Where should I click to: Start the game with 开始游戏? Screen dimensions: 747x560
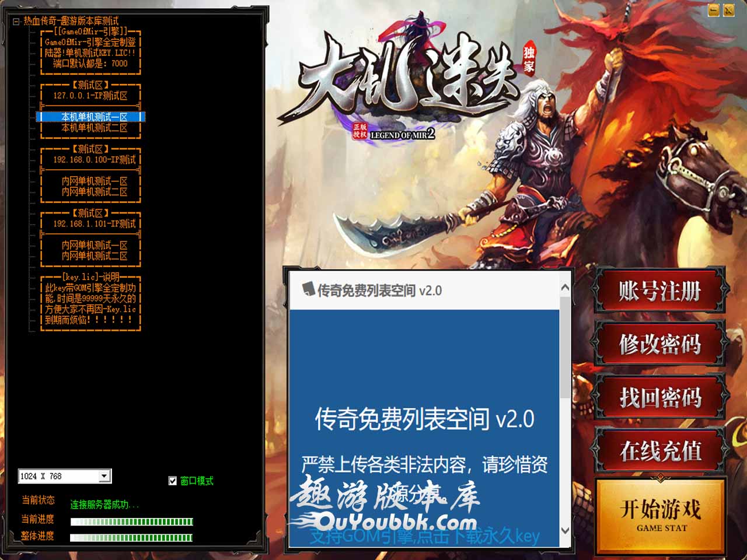pos(661,516)
